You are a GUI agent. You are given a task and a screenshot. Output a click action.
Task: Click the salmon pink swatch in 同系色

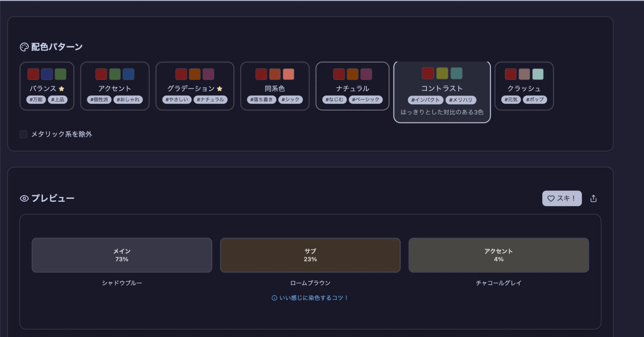click(x=288, y=74)
